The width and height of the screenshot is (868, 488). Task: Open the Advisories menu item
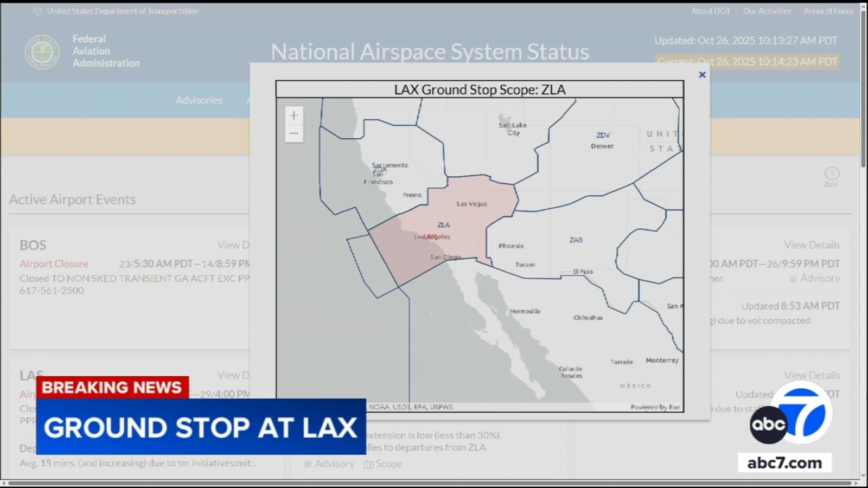pos(199,100)
